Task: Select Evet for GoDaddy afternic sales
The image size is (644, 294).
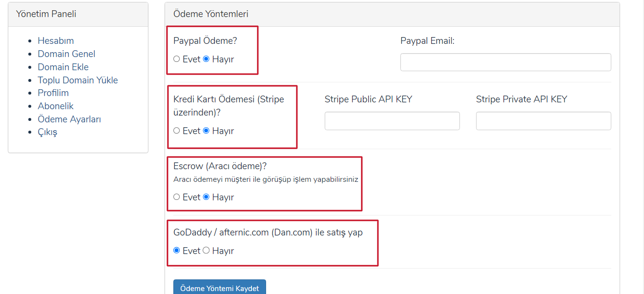Action: pos(177,251)
